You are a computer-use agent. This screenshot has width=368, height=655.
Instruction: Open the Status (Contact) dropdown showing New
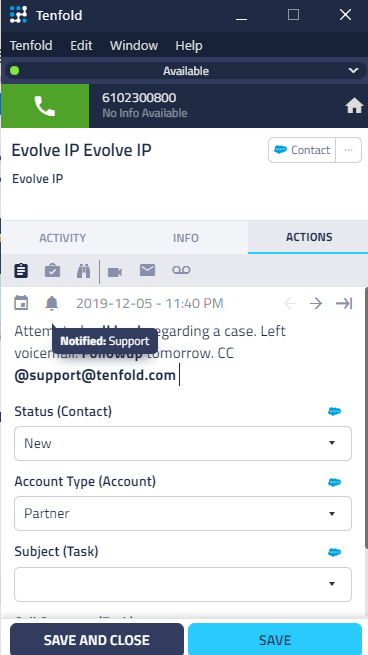[x=183, y=443]
